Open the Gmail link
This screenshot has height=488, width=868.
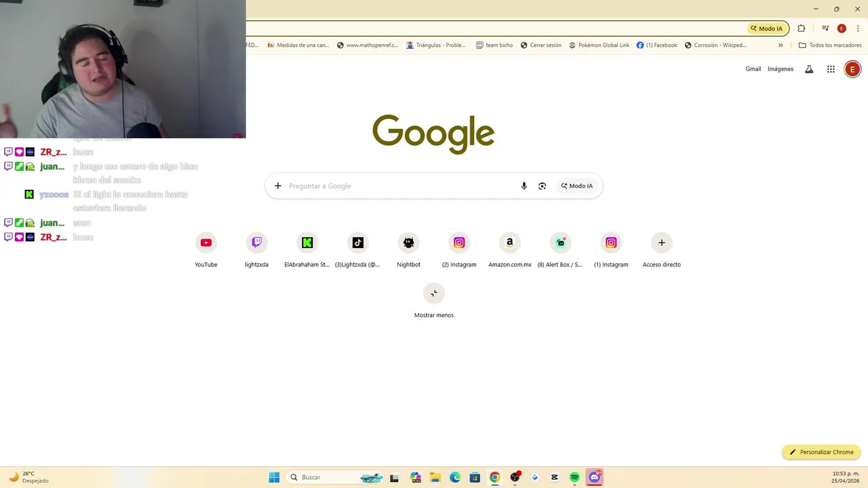(753, 69)
